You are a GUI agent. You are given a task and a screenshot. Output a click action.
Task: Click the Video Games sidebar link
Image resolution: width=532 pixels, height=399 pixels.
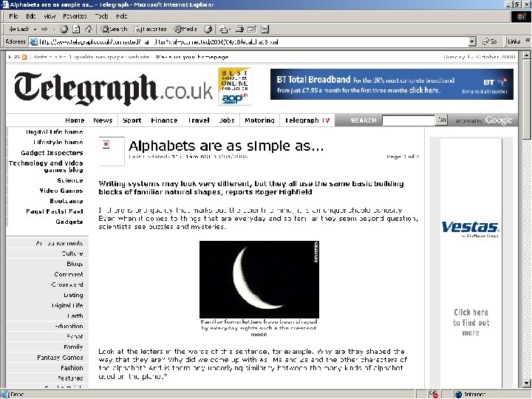[61, 191]
